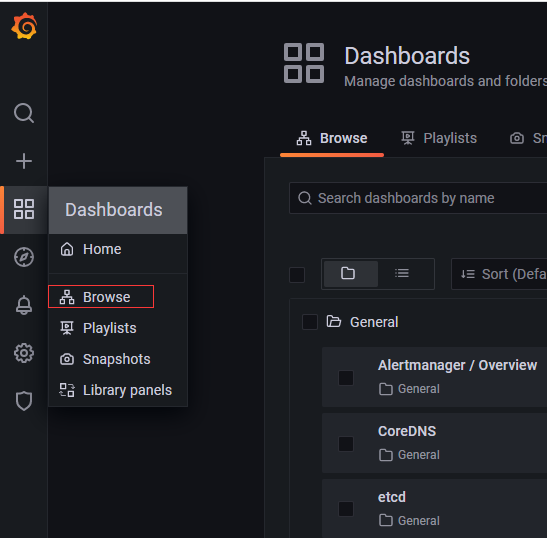The width and height of the screenshot is (547, 538).
Task: Choose Playlists in the Dashboards flyout menu
Action: [118, 328]
